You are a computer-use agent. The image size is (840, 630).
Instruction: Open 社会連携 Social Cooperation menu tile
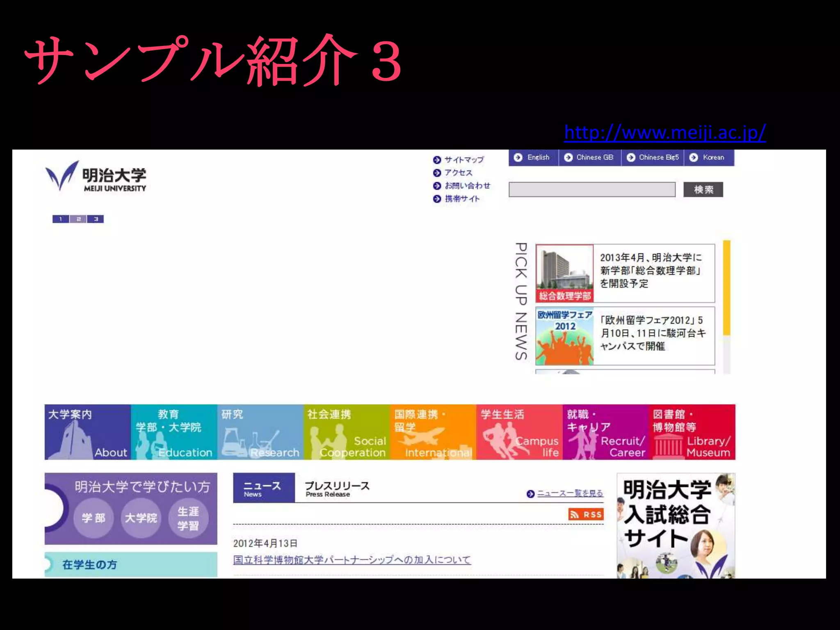coord(347,432)
